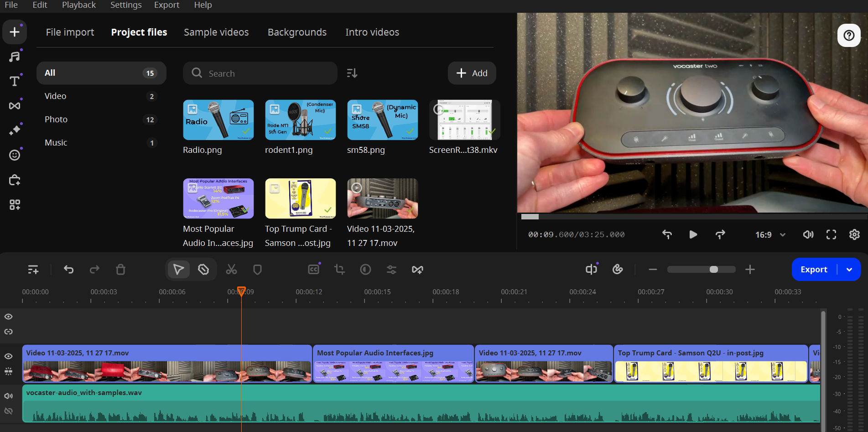This screenshot has width=868, height=432.
Task: Select the Split scissors tool
Action: click(x=231, y=270)
